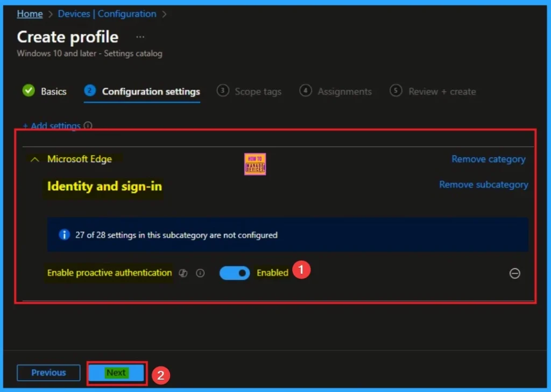Collapse the Microsoft Edge category chevron
Viewport: 551px width, 392px height.
click(x=35, y=160)
